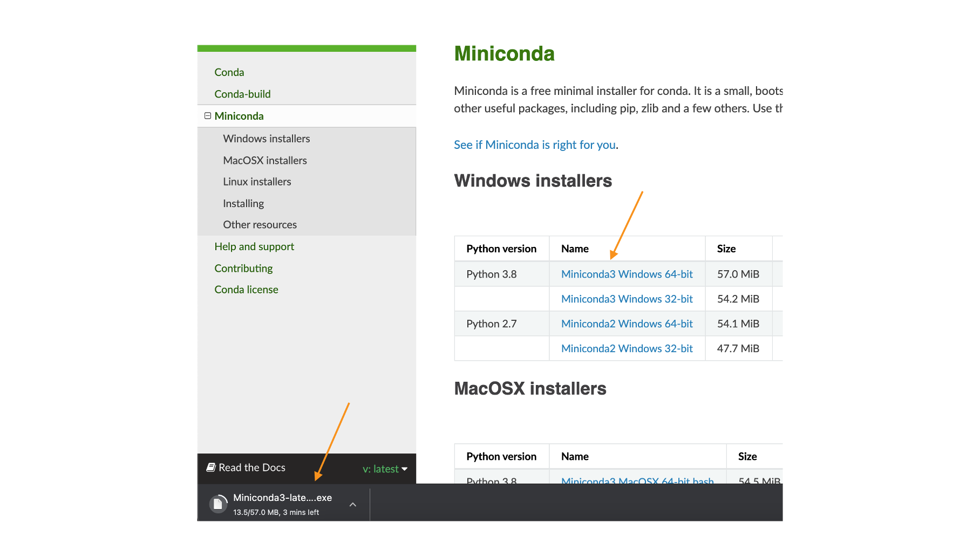Click the Read the Docs book icon
The image size is (980, 557).
[x=210, y=467]
